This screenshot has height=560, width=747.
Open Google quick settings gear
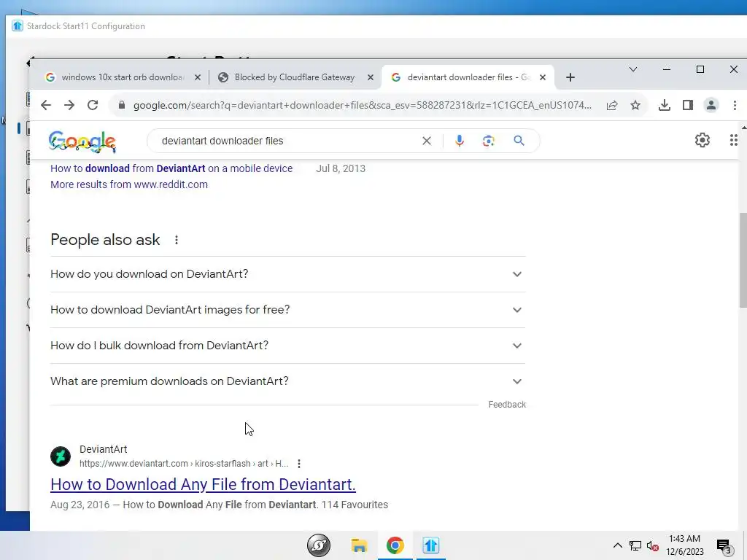[x=703, y=140]
